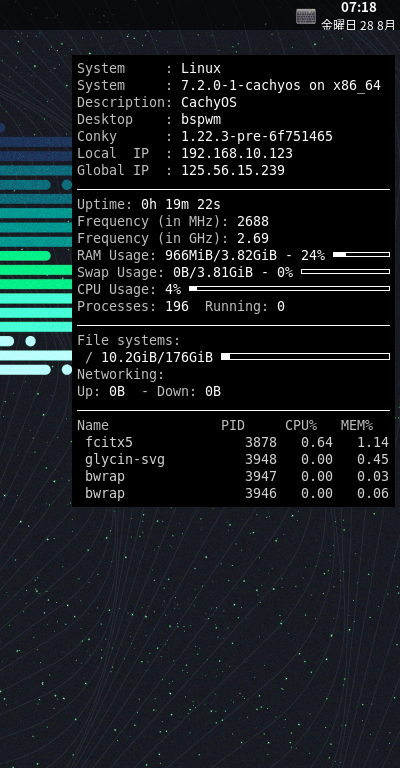Click the Global IP address value
400x768 pixels.
pyautogui.click(x=233, y=170)
